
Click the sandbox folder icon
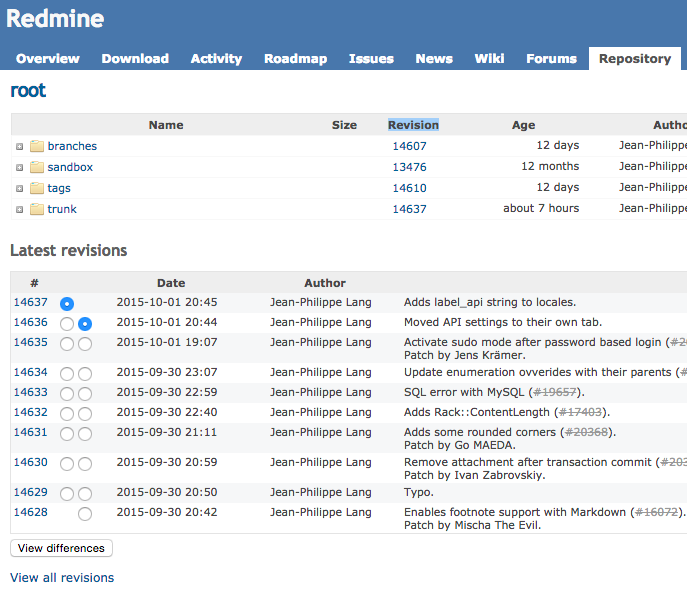point(37,167)
